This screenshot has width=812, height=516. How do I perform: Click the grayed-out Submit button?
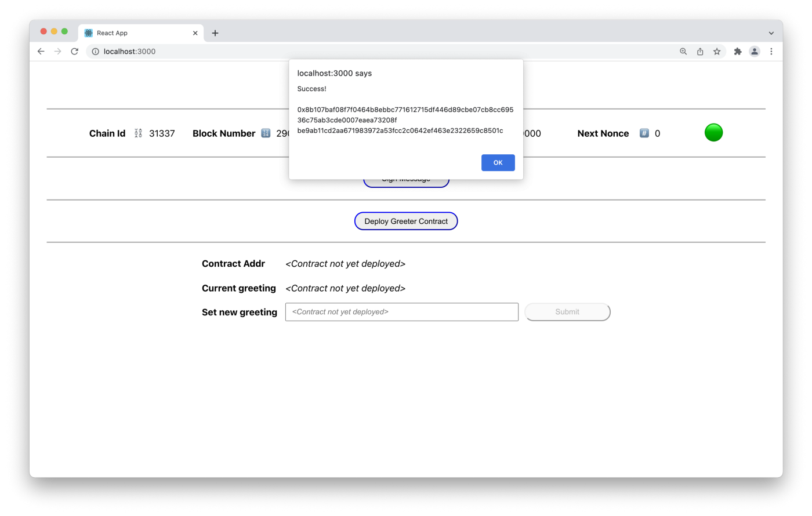[x=567, y=312]
